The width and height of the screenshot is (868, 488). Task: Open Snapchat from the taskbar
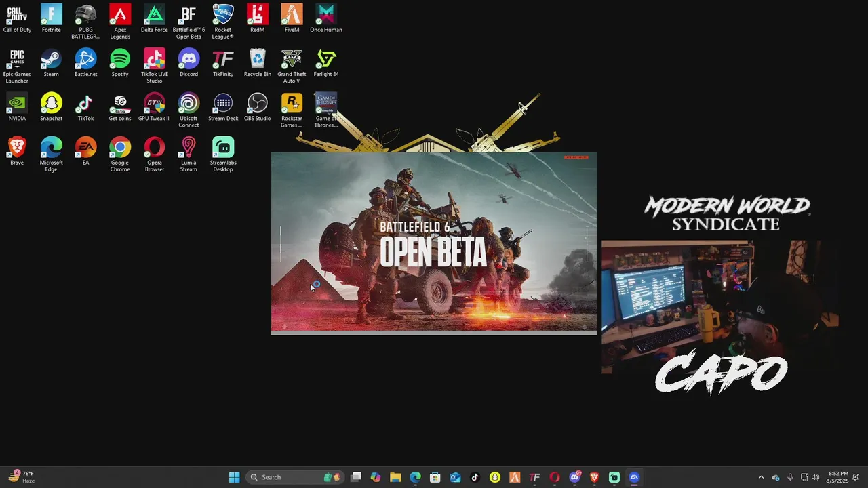(495, 477)
